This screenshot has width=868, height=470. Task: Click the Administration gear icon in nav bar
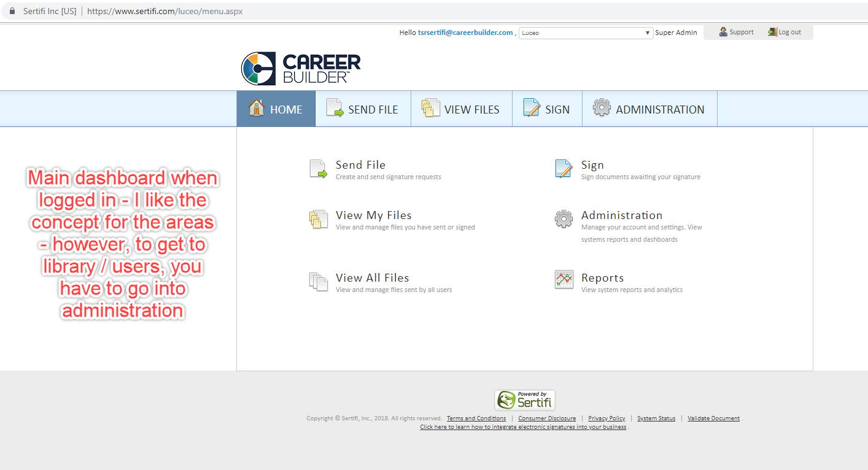click(x=602, y=108)
